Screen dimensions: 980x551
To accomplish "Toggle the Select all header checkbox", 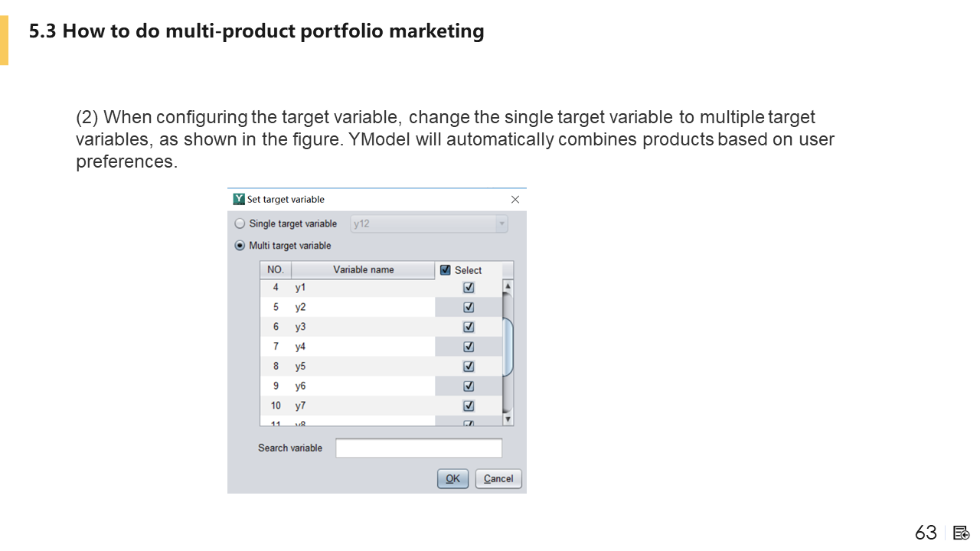I will [x=446, y=270].
